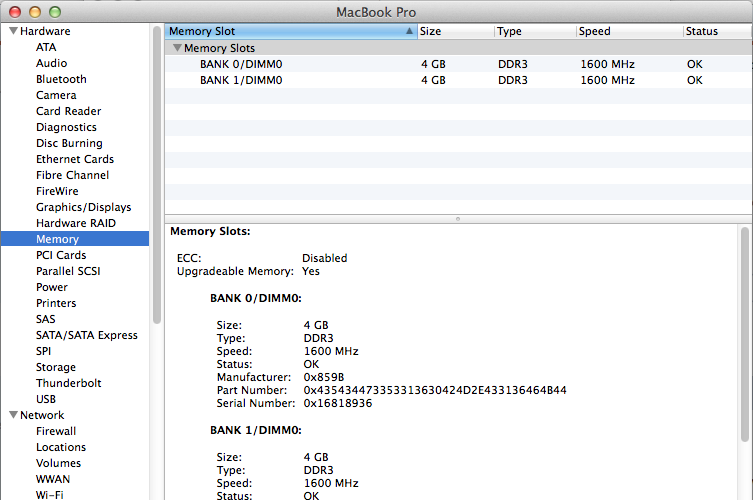Image resolution: width=753 pixels, height=500 pixels.
Task: Click the split pane divider handle
Action: [x=458, y=219]
